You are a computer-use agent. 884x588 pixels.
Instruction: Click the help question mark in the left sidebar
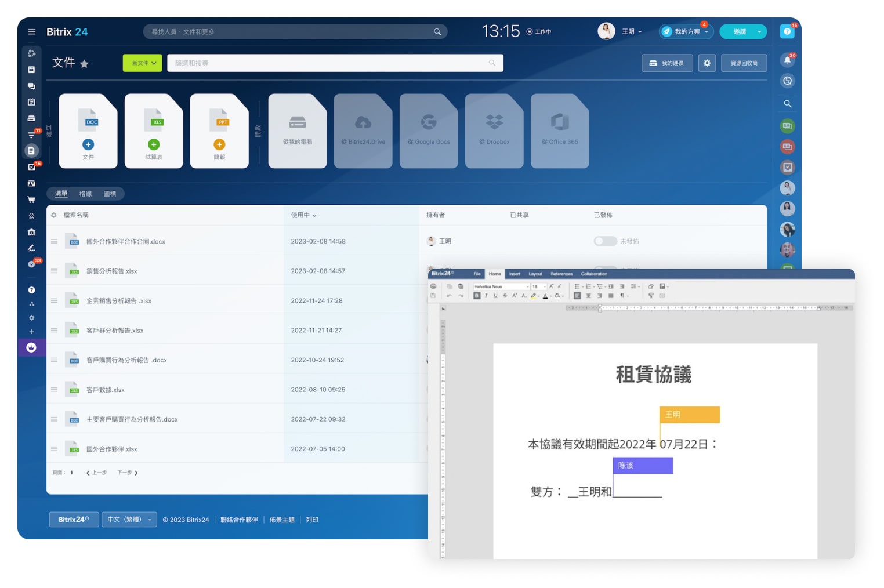(31, 290)
